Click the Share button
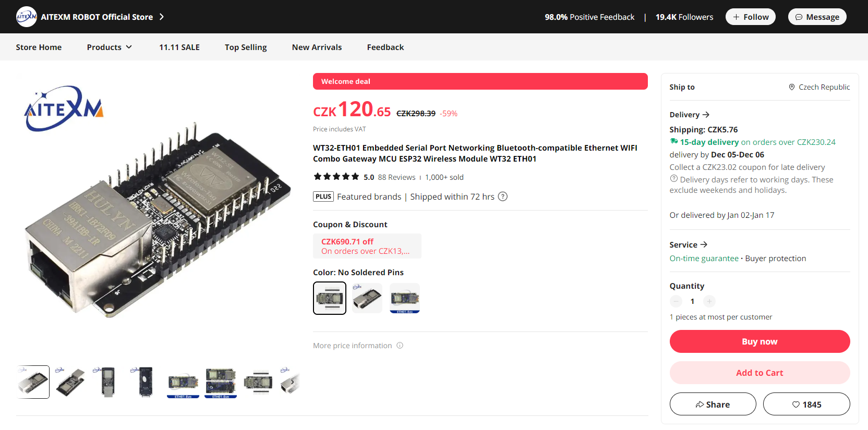The height and width of the screenshot is (430, 868). tap(713, 404)
